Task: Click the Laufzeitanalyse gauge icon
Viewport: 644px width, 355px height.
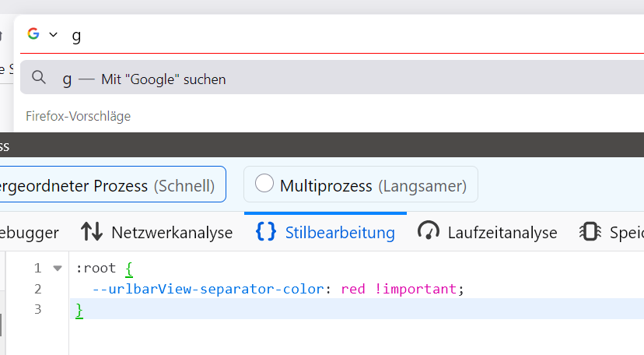Action: pos(429,232)
